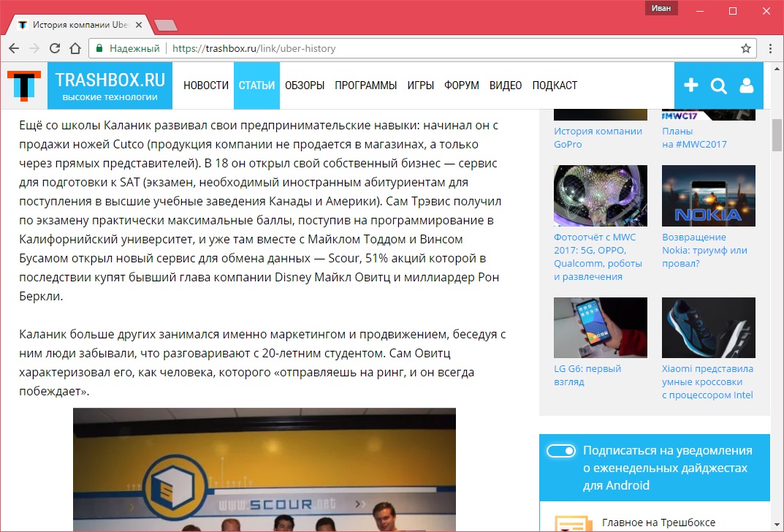Open the ПРОГРАММЫ menu section
784x532 pixels.
point(366,85)
